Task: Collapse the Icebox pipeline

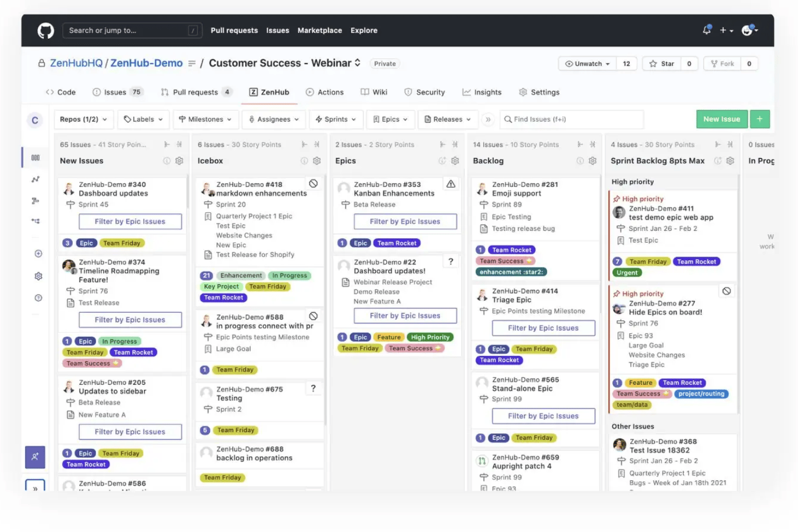Action: pyautogui.click(x=317, y=144)
